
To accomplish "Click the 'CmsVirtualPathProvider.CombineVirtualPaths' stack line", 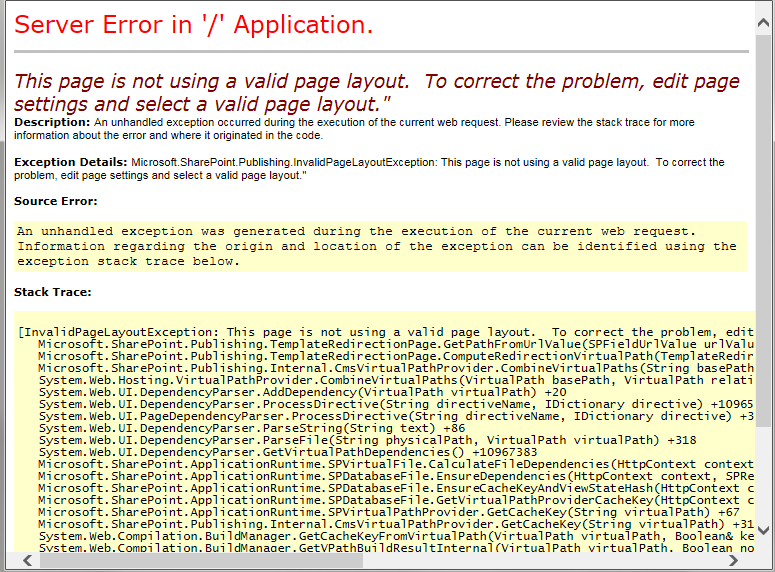I will pyautogui.click(x=396, y=368).
